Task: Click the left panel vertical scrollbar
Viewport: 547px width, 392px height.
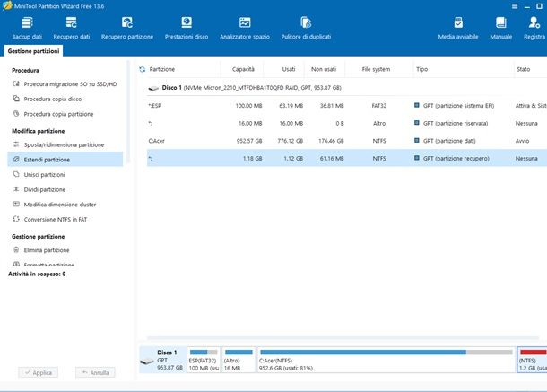Action: 128,112
